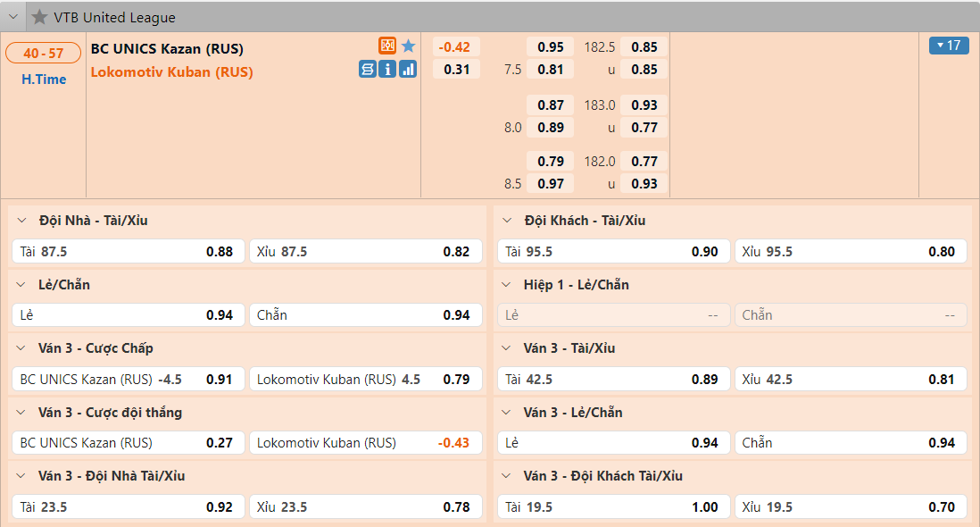This screenshot has width=980, height=527.
Task: Bet on BC UNICS Kazan -4.5 handicap
Action: pyautogui.click(x=128, y=380)
